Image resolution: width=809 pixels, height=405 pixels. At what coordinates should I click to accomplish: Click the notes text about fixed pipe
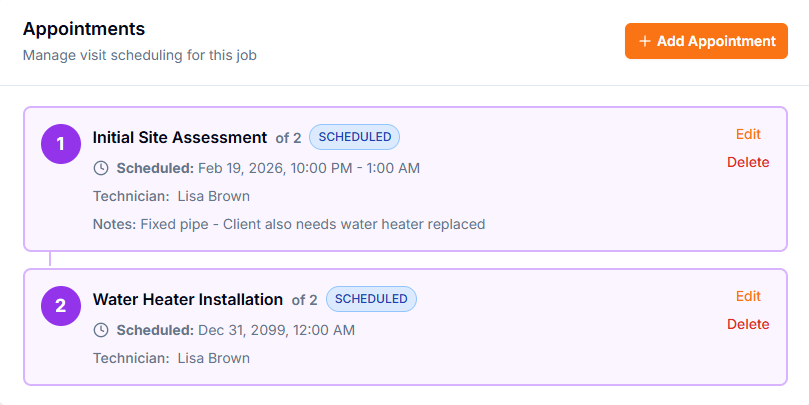point(312,224)
